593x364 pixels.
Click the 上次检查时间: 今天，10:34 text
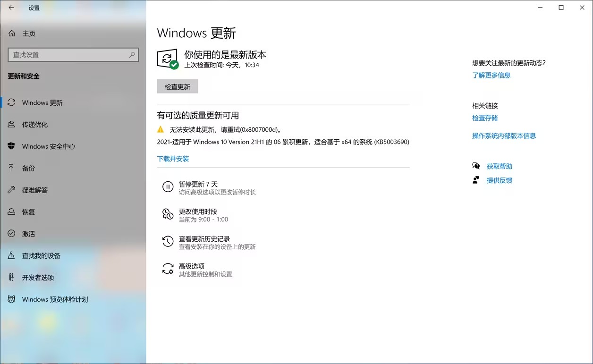221,65
